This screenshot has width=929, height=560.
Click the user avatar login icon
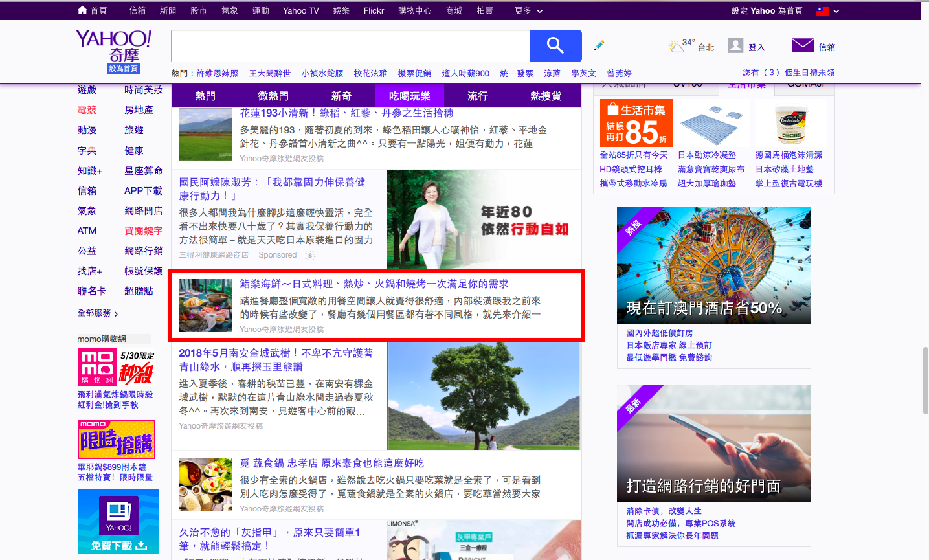[735, 45]
